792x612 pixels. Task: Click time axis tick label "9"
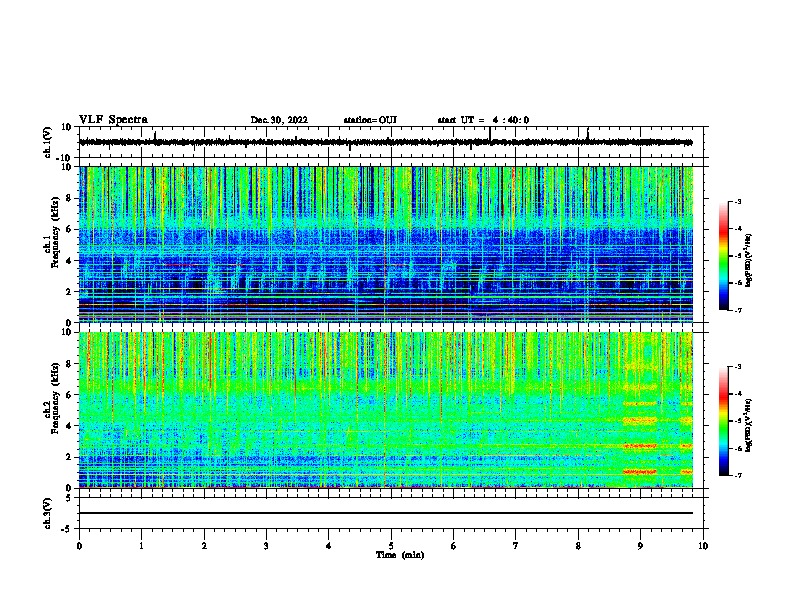point(640,546)
